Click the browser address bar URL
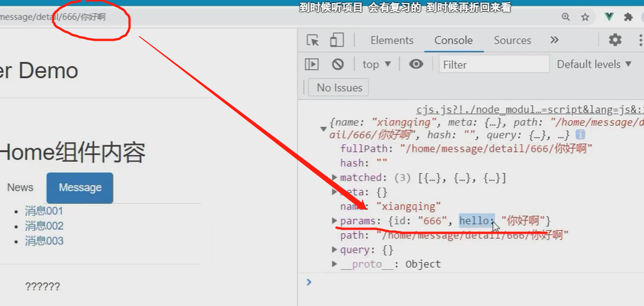 click(53, 17)
